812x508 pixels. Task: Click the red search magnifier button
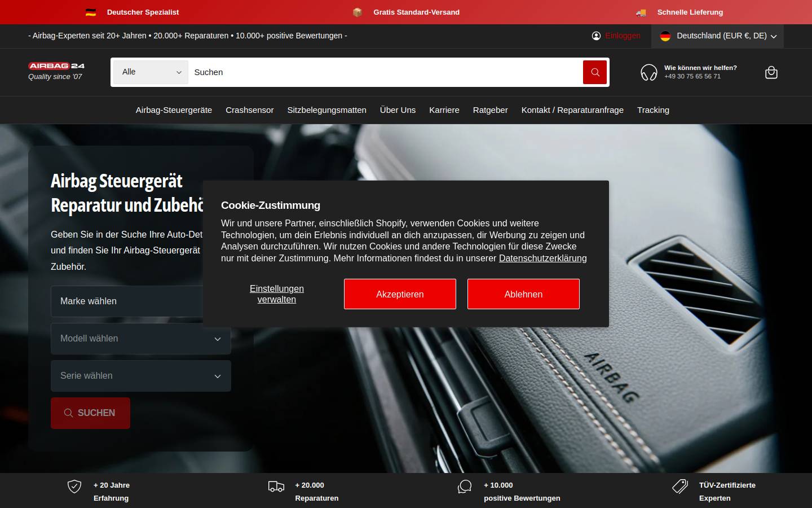click(594, 72)
